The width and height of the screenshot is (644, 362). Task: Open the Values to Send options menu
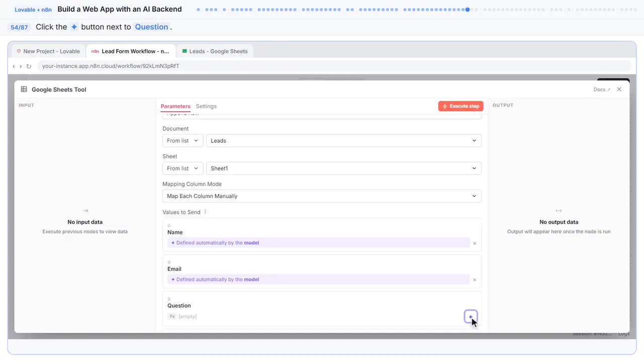[205, 212]
